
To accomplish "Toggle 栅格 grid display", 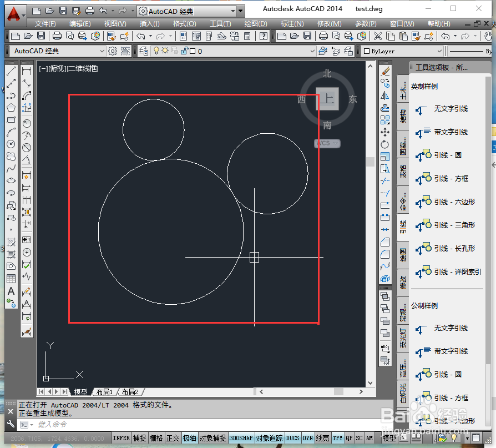I will click(x=156, y=438).
